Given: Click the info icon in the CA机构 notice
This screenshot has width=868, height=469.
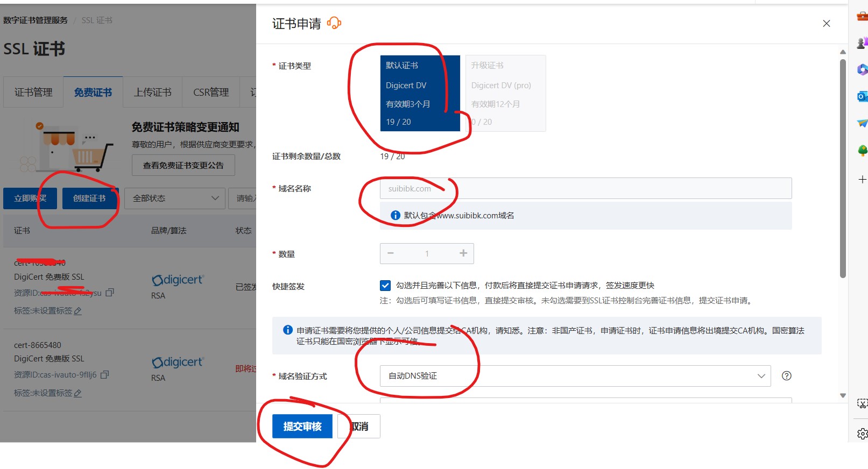Looking at the screenshot, I should click(288, 330).
